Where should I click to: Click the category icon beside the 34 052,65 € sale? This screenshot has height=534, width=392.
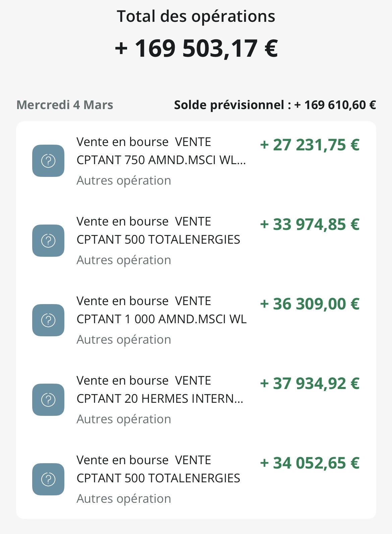[48, 479]
